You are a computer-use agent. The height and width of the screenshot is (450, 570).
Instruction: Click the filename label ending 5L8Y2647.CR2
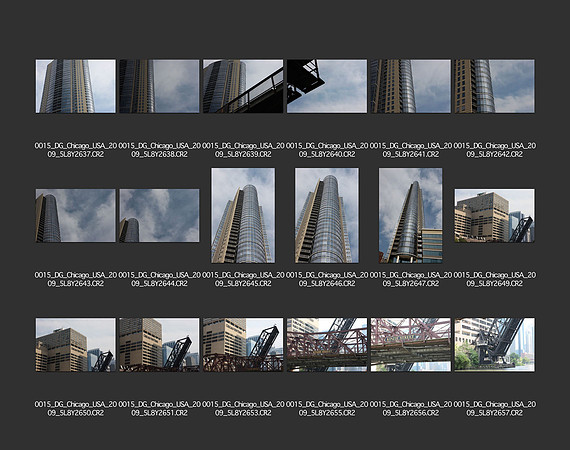click(411, 279)
